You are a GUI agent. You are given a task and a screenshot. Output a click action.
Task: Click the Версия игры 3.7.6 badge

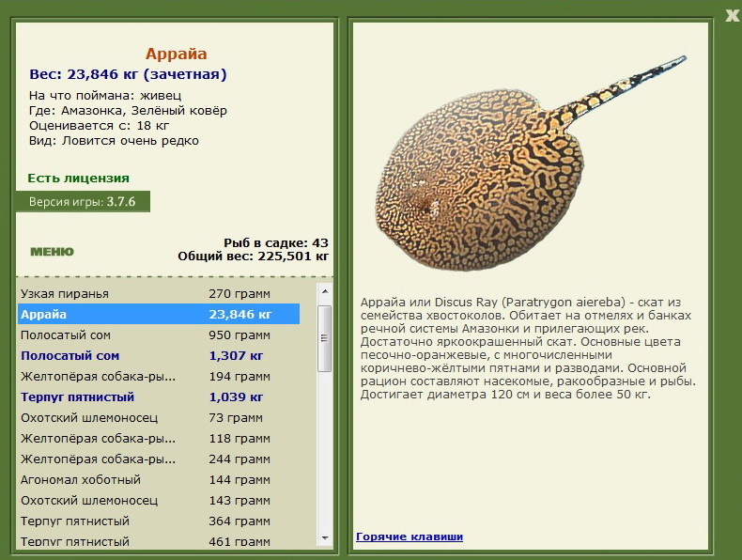83,202
